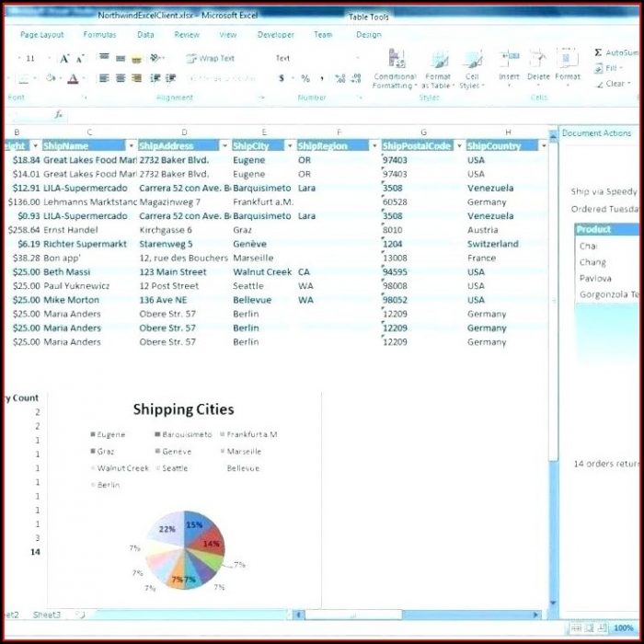The image size is (644, 644).
Task: Toggle Wrap Text
Action: coord(210,58)
